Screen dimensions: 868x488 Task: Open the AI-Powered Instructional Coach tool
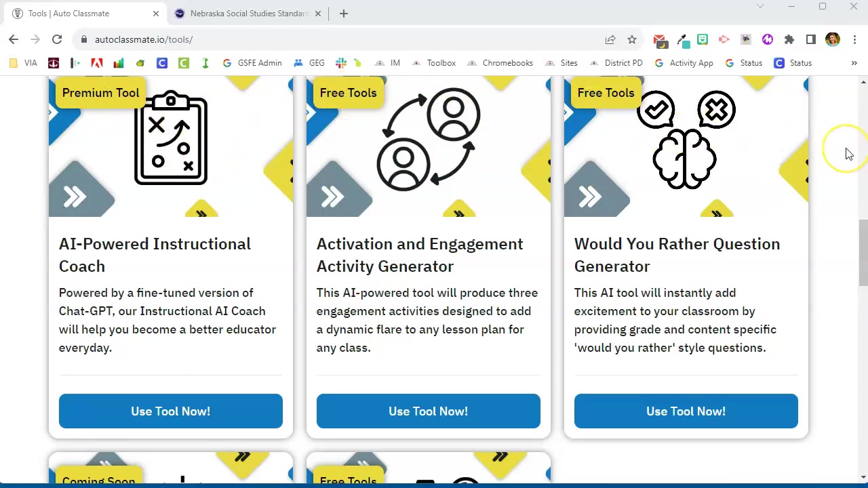coord(170,411)
